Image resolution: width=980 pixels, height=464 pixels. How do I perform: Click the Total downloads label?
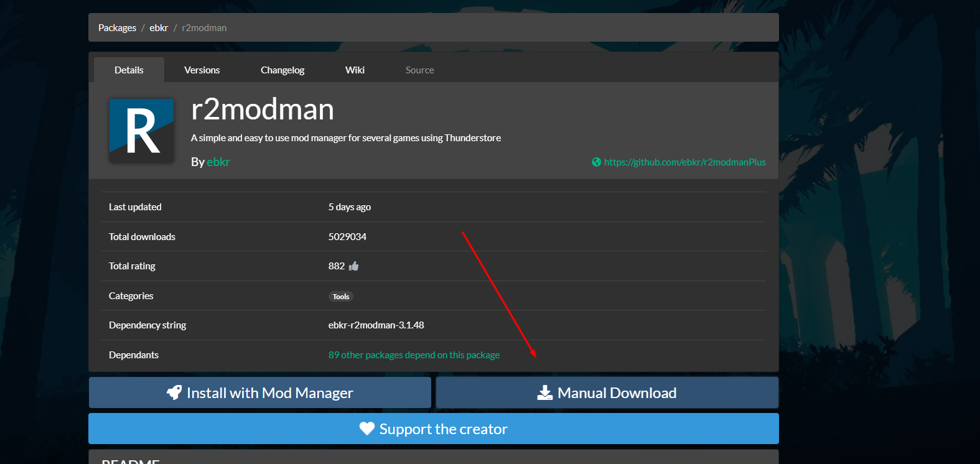(142, 237)
